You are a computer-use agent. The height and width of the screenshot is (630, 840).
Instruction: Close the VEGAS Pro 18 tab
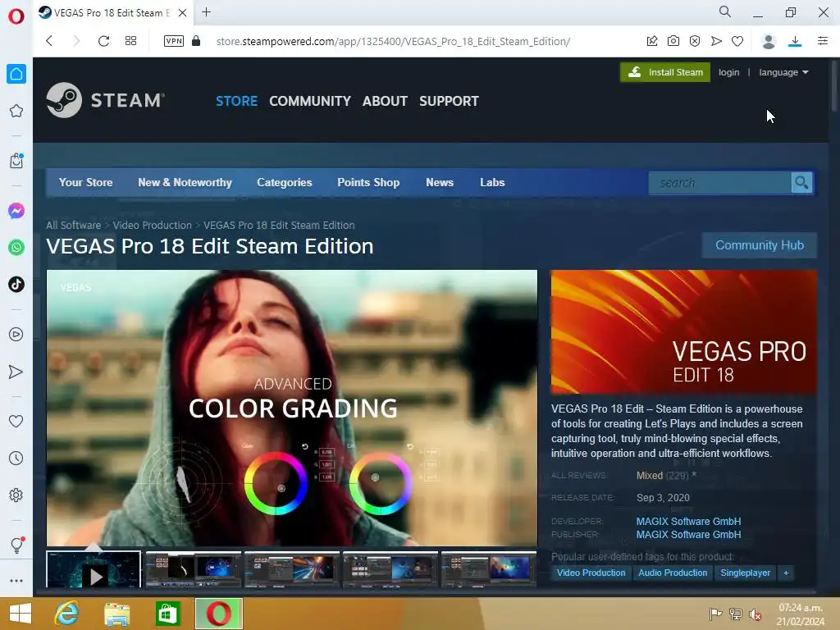tap(182, 12)
